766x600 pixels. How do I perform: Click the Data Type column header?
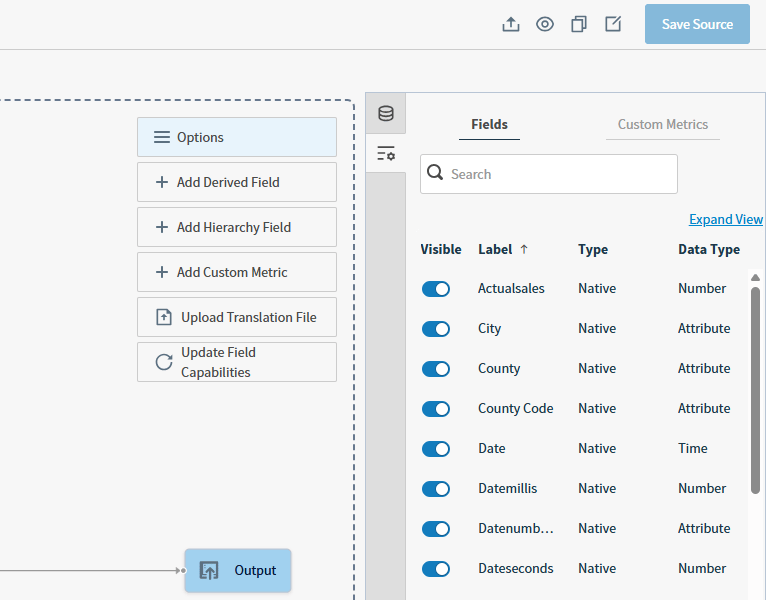tap(709, 249)
